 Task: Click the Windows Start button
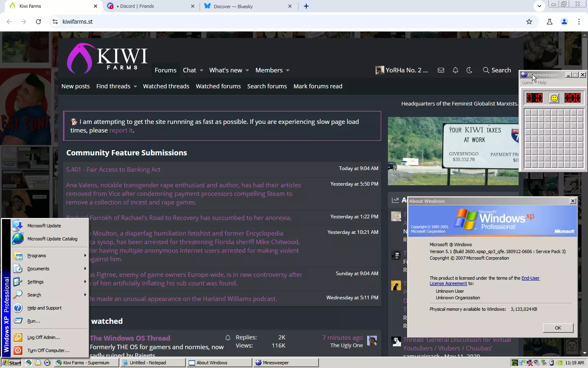pyautogui.click(x=11, y=363)
